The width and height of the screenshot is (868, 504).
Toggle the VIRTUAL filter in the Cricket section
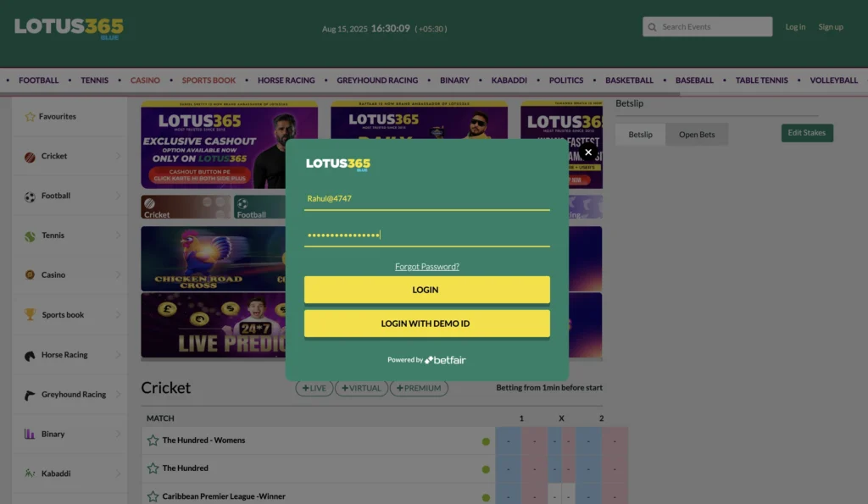[x=361, y=387]
